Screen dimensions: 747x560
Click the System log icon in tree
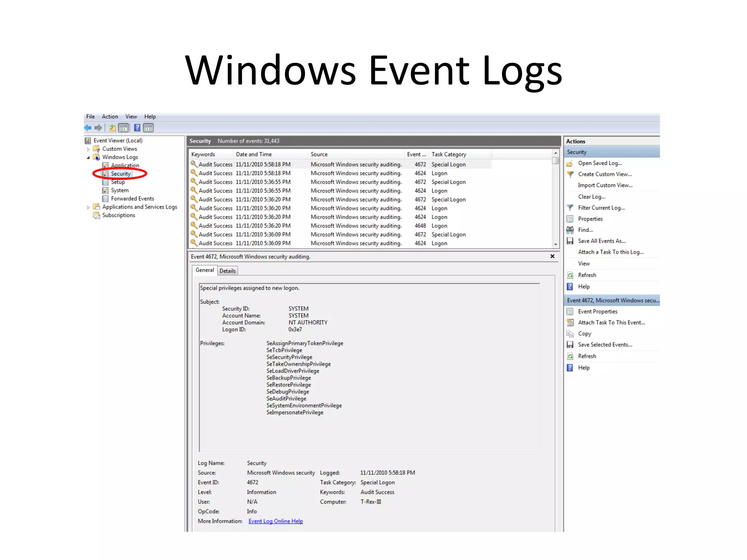105,190
